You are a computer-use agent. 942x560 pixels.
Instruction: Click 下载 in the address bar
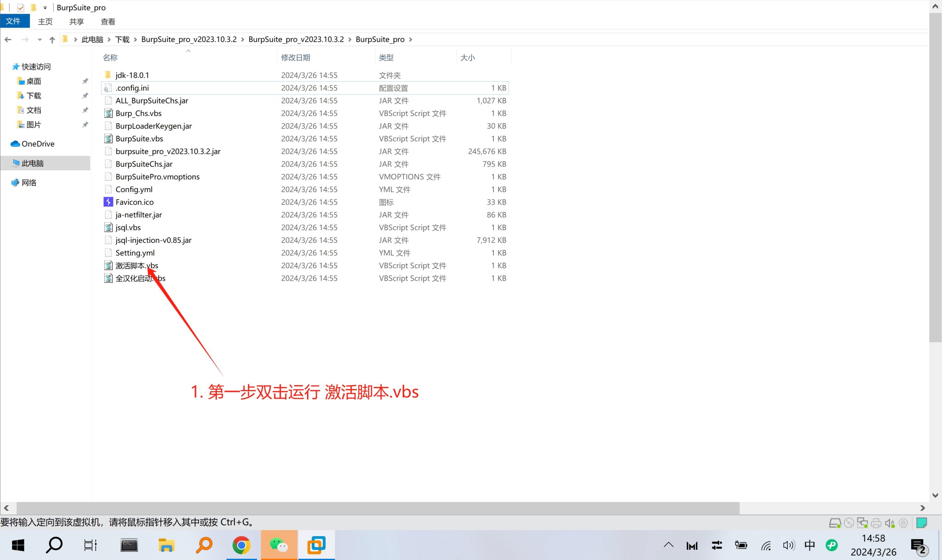coord(122,39)
